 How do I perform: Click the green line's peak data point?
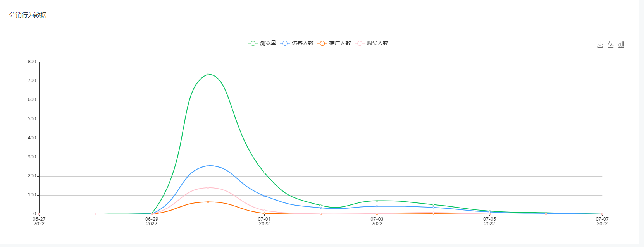click(208, 74)
